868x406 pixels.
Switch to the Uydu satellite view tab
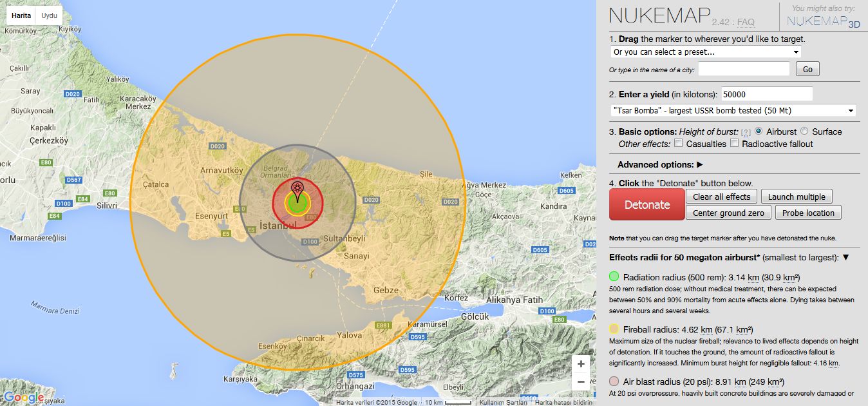pos(50,15)
